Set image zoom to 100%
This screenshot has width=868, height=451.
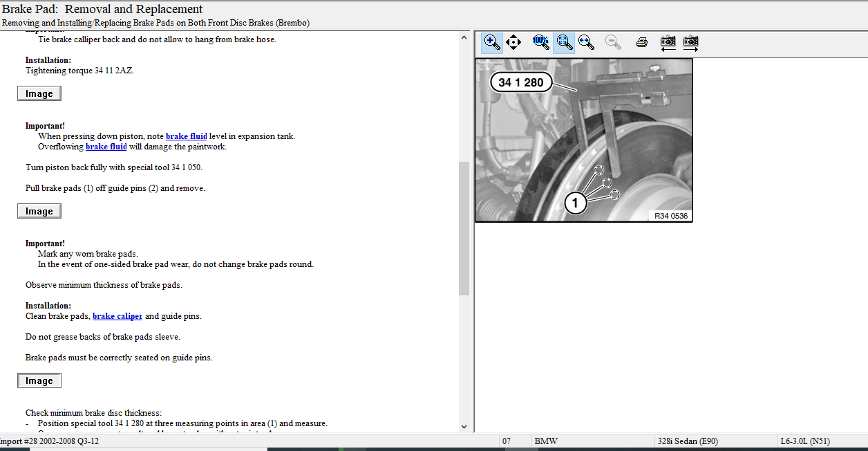(541, 42)
